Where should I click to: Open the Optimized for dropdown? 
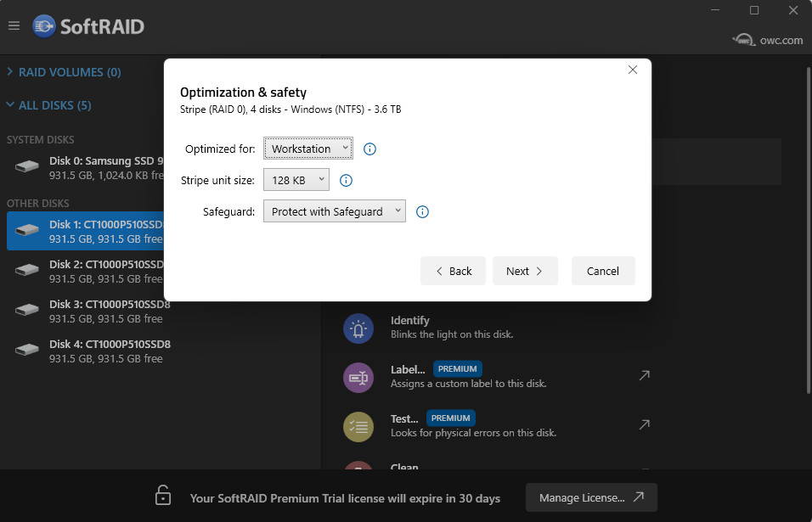point(308,149)
